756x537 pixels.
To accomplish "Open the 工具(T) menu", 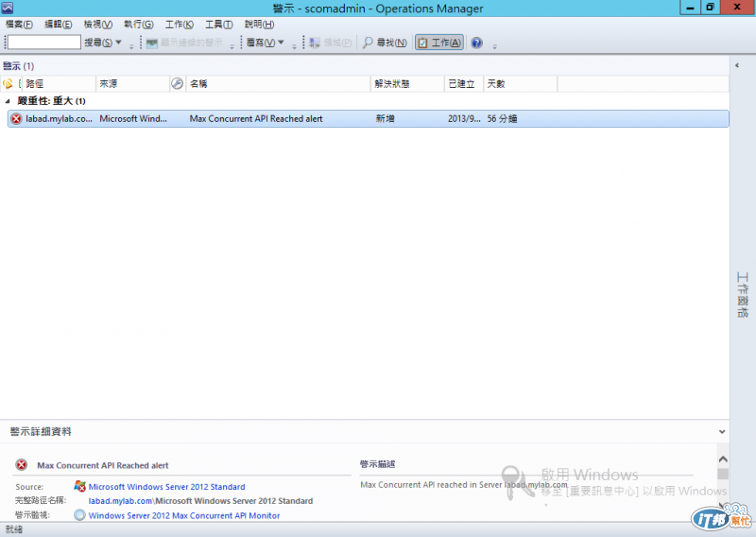I will [219, 25].
